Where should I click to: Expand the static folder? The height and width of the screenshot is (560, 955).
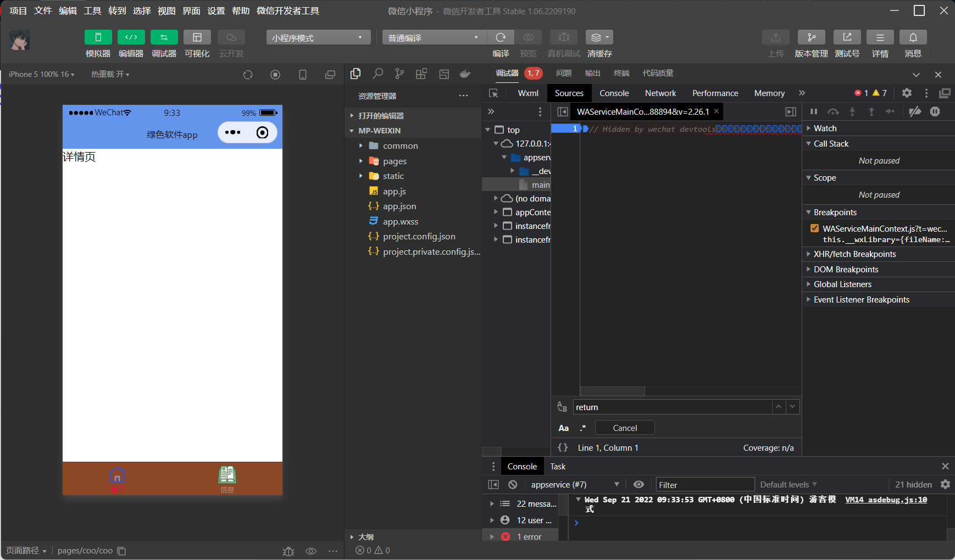coord(393,176)
